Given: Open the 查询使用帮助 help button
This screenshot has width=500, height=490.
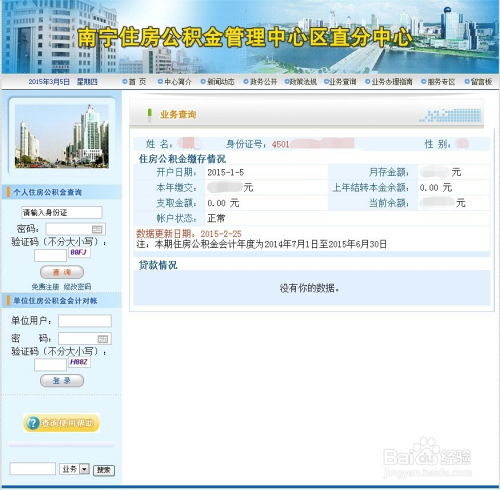Looking at the screenshot, I should (x=62, y=423).
